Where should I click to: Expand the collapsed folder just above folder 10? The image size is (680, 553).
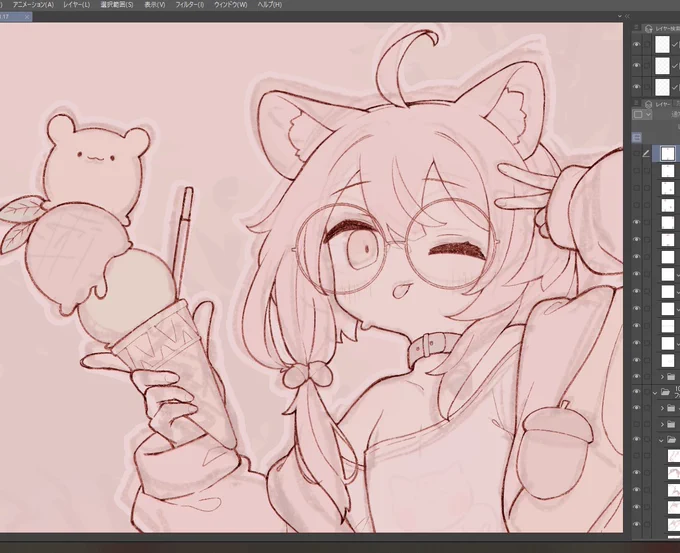pos(662,376)
